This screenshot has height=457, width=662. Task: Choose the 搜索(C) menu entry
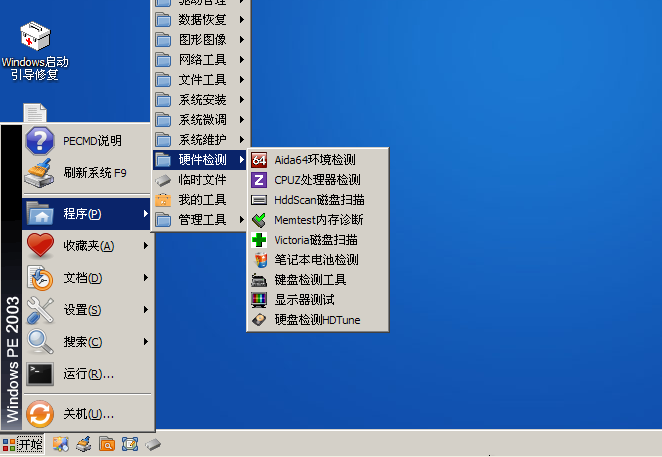[x=87, y=342]
